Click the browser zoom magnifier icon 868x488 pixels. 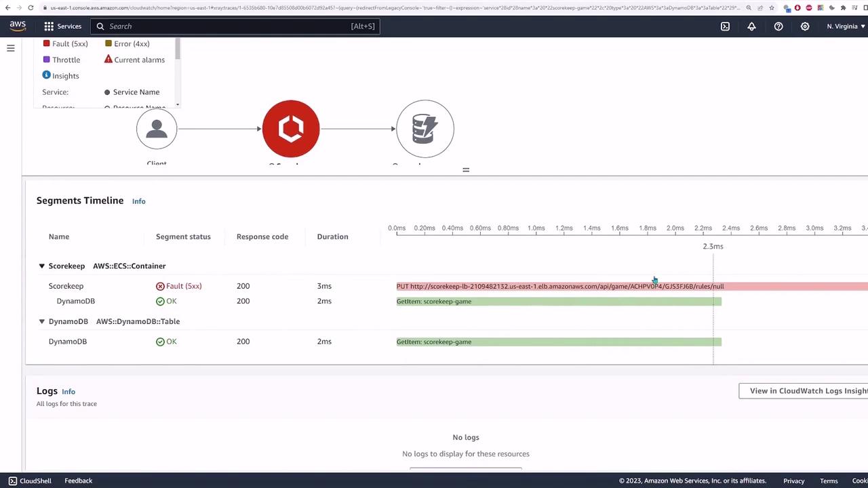point(750,7)
